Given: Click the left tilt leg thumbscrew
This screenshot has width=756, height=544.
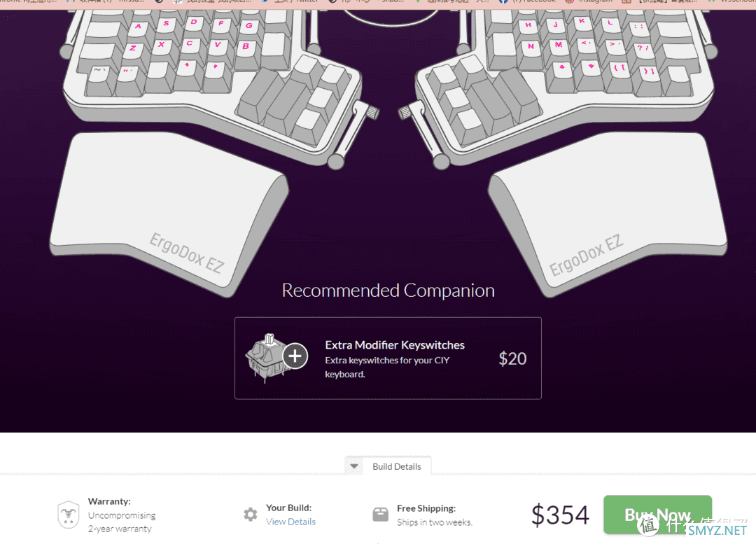Looking at the screenshot, I should point(372,112).
